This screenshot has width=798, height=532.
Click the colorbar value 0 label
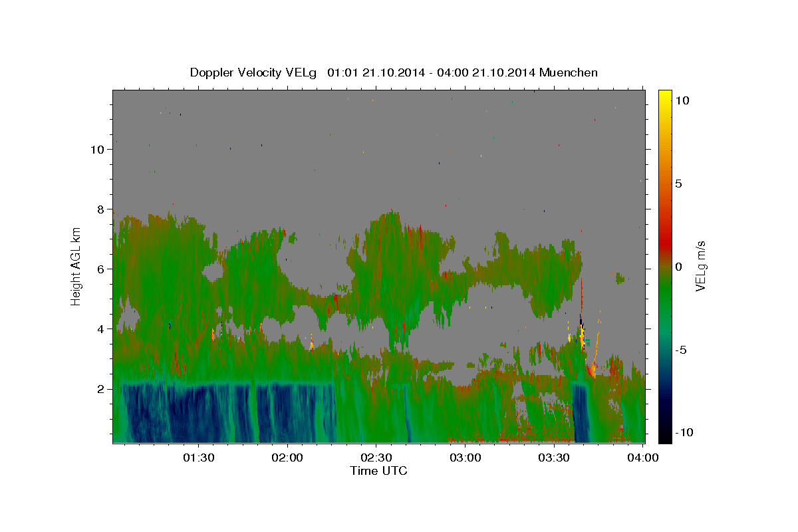[678, 267]
